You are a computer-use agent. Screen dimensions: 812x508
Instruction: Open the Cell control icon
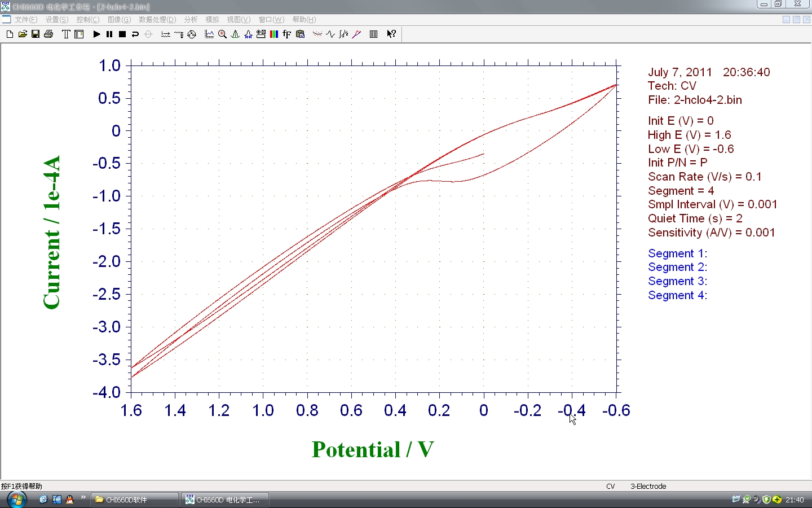click(192, 34)
